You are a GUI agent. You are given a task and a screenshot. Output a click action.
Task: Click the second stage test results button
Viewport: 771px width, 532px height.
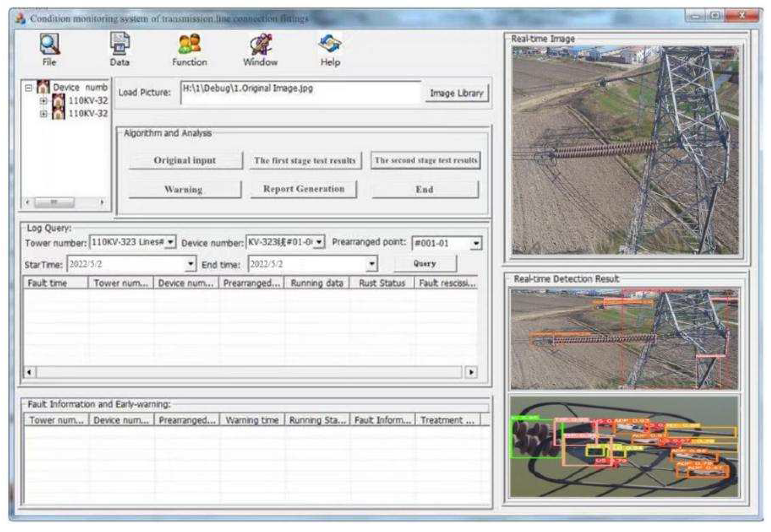[x=426, y=160]
